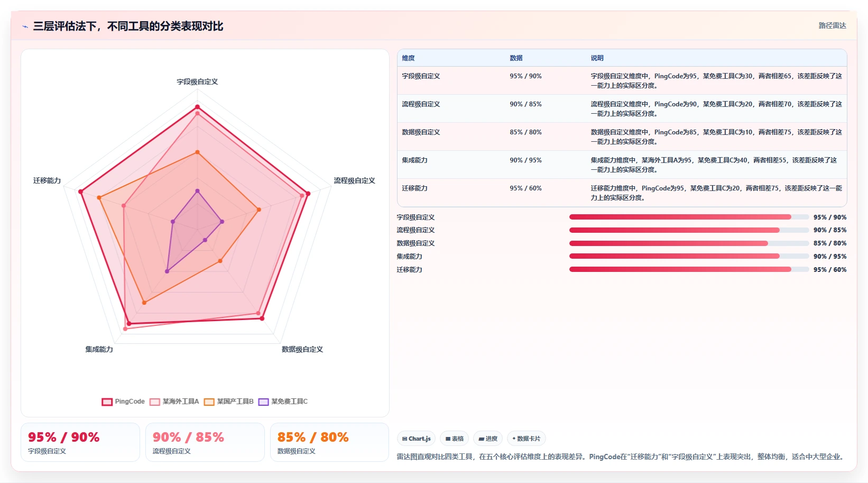Screen dimensions: 868x483
Task: Click radar axis label 数据级自定义
Action: 302,350
